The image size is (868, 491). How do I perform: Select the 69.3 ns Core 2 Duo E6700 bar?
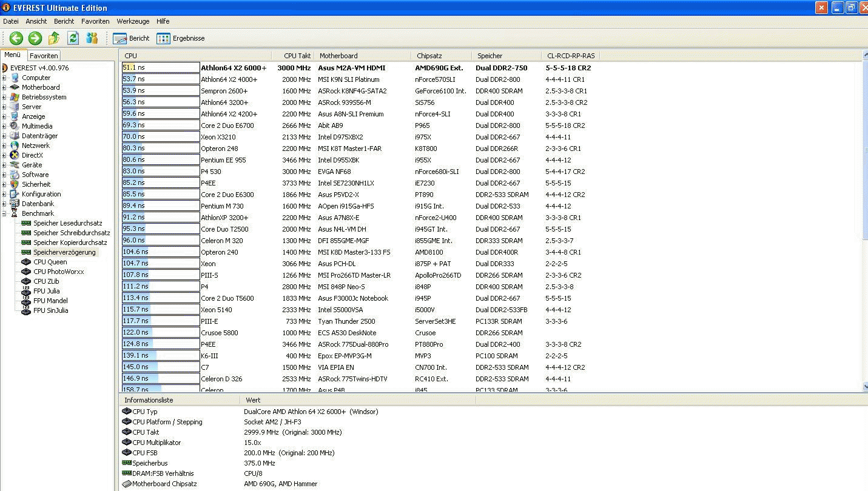pos(161,125)
